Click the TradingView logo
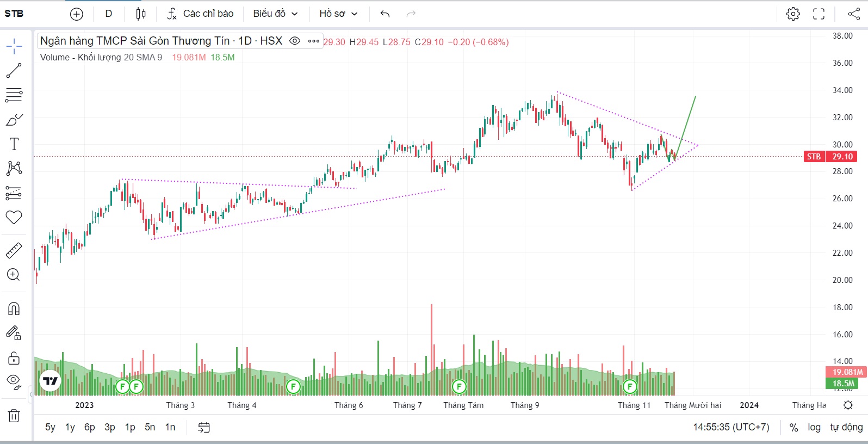This screenshot has width=868, height=444. coord(51,381)
